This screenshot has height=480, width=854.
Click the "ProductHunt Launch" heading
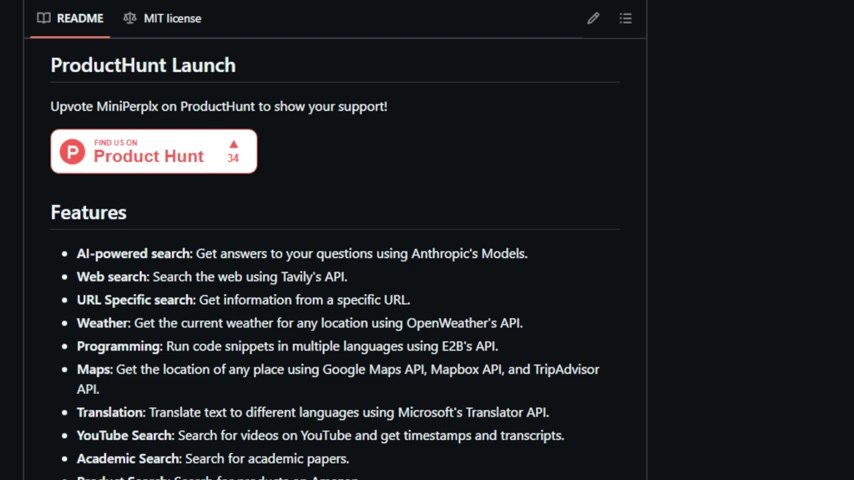pyautogui.click(x=143, y=65)
